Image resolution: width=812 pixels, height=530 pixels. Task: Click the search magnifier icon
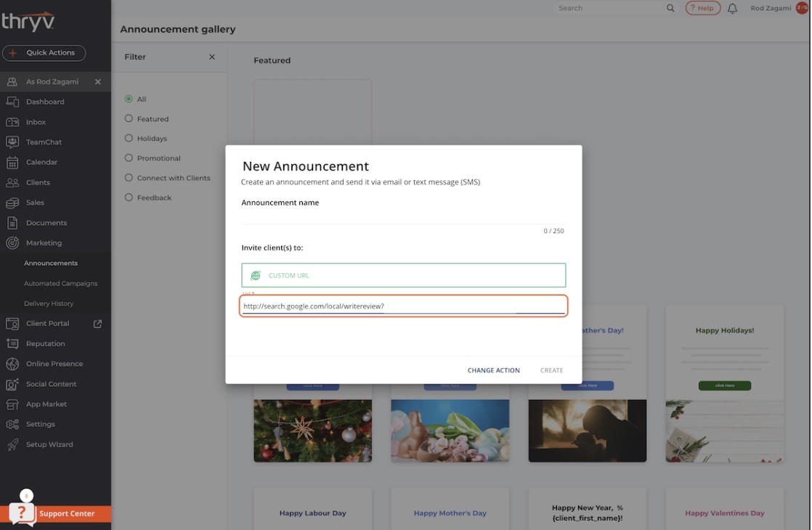pyautogui.click(x=670, y=8)
